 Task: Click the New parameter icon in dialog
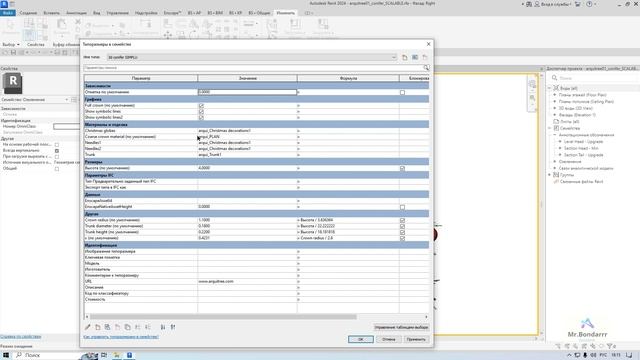(98, 327)
